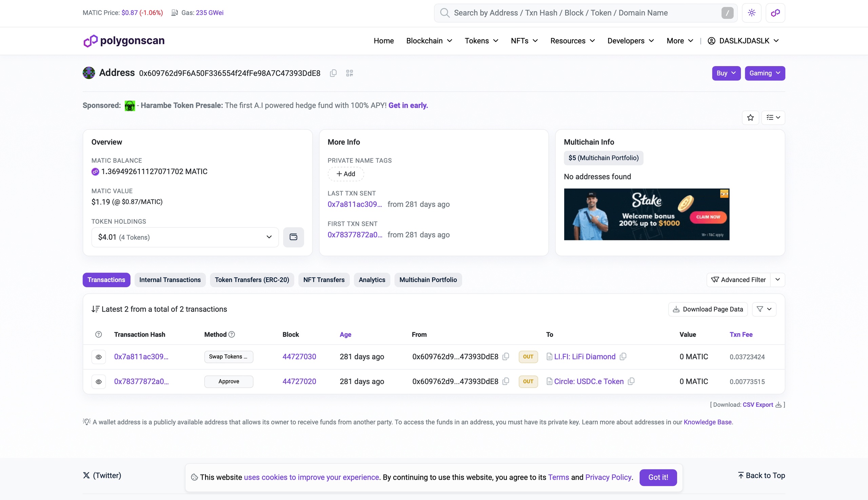
Task: Expand the More menu
Action: coord(680,41)
